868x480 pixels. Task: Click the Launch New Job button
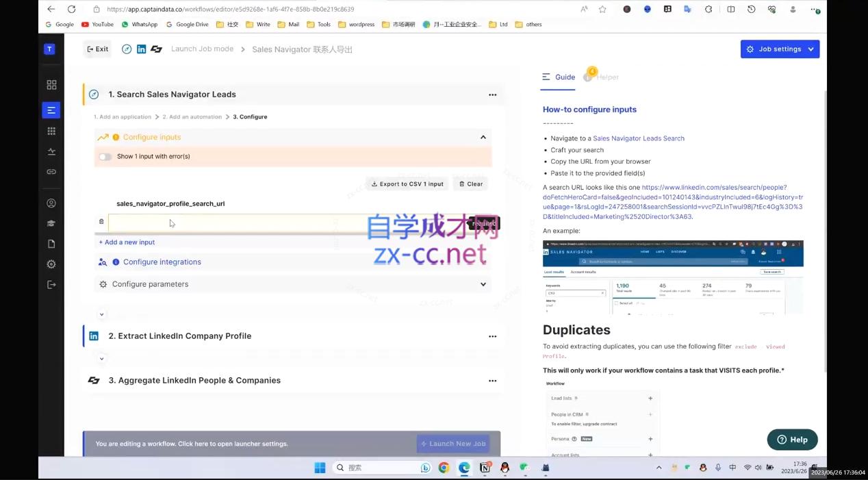pos(453,444)
